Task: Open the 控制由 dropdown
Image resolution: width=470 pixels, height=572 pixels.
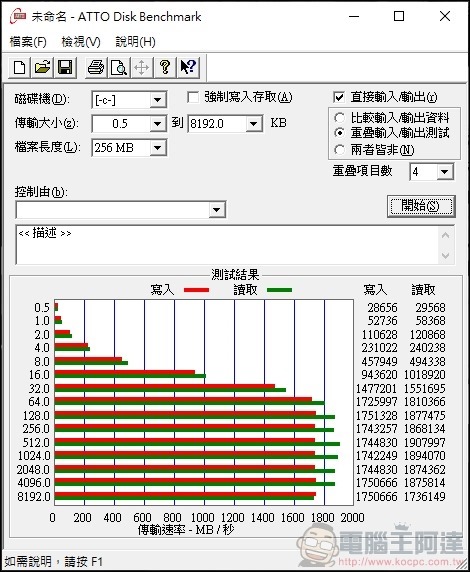Action: (x=217, y=210)
